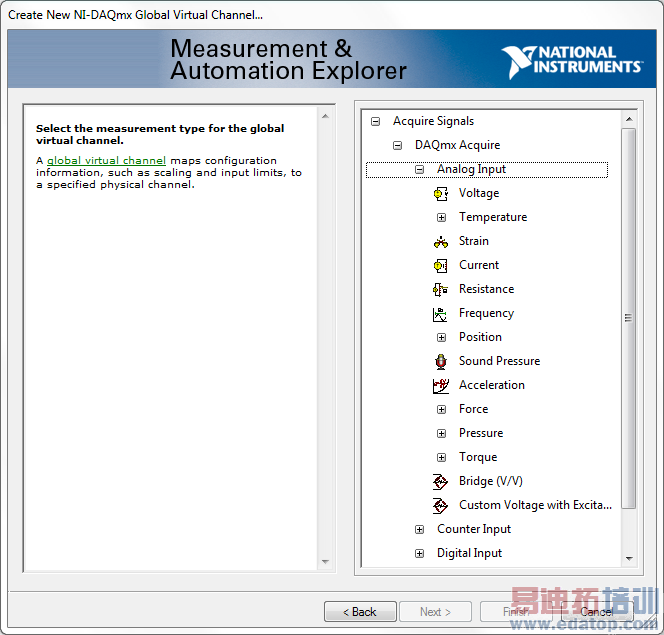Click the Next button
The width and height of the screenshot is (664, 635).
click(435, 612)
